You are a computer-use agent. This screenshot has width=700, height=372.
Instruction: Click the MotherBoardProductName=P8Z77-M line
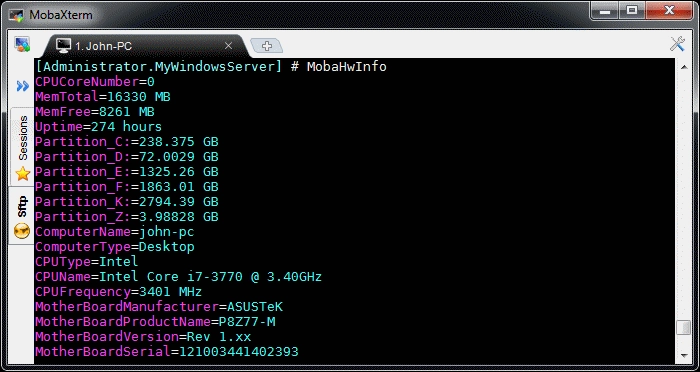click(x=155, y=322)
